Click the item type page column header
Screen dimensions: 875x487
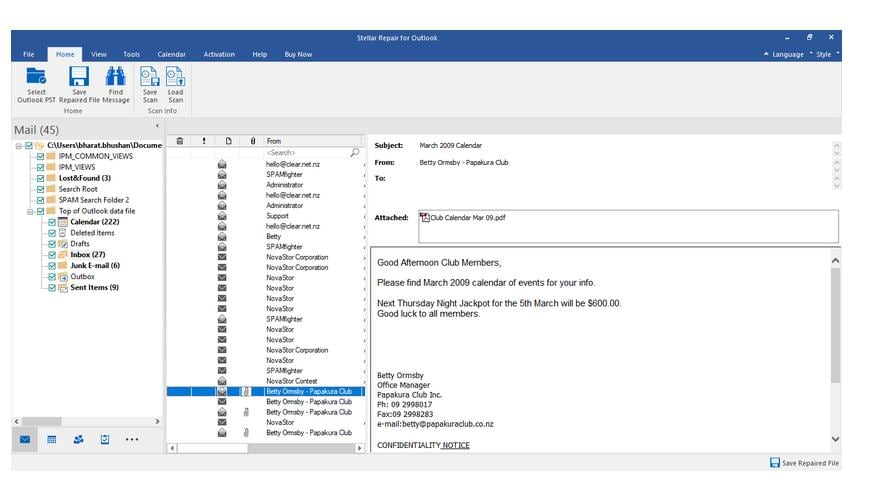(228, 141)
